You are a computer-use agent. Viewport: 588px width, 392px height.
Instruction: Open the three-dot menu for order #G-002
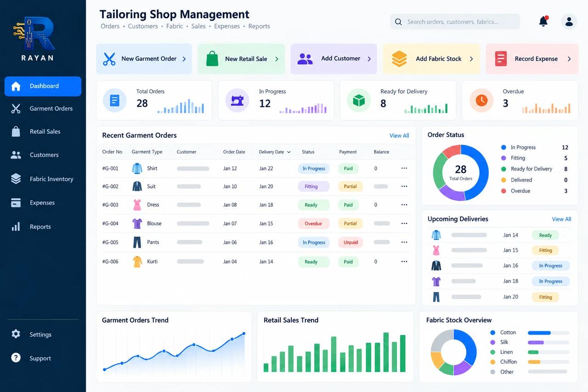point(404,186)
